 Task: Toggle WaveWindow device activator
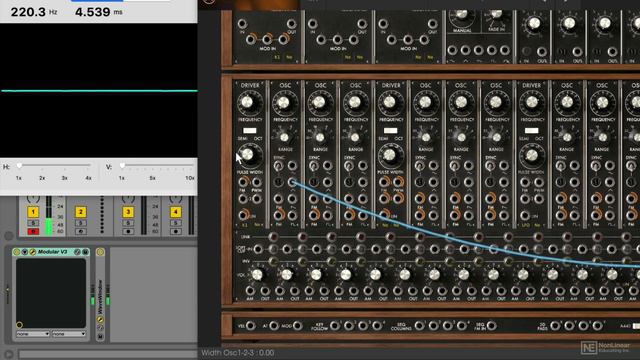click(x=100, y=252)
